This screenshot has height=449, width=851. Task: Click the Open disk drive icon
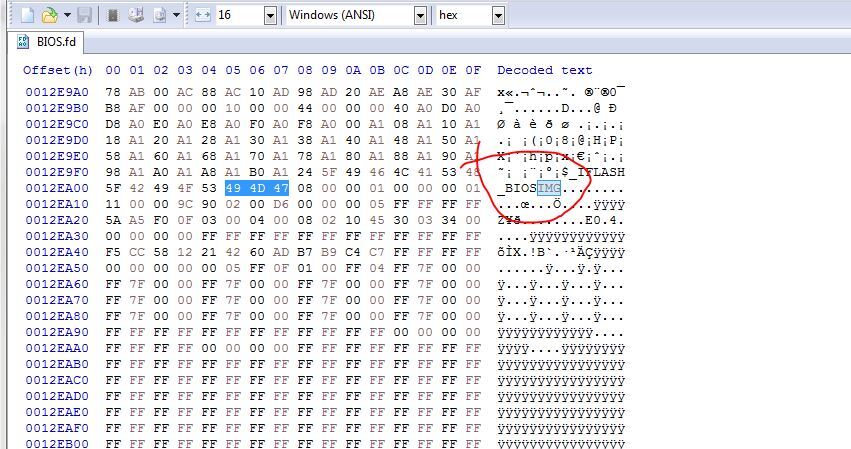tap(136, 15)
